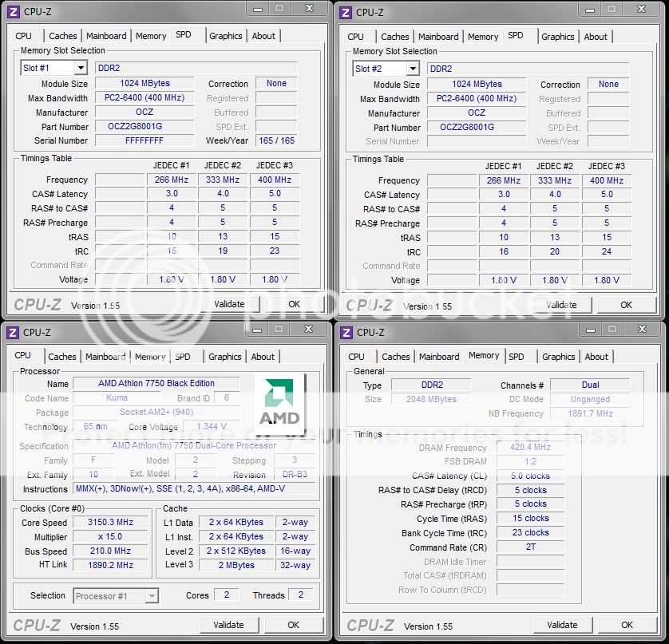Open Caches tab in the Athlon processor window
The width and height of the screenshot is (669, 644).
61,357
